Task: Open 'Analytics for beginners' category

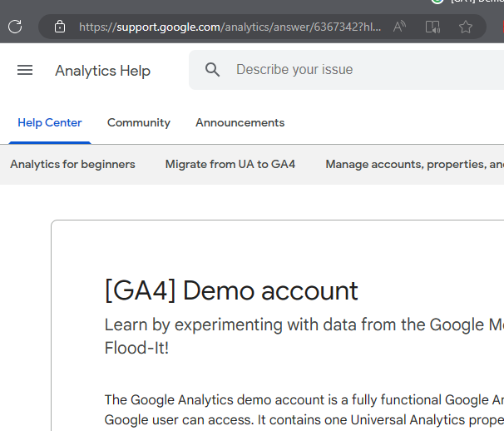Action: (72, 165)
